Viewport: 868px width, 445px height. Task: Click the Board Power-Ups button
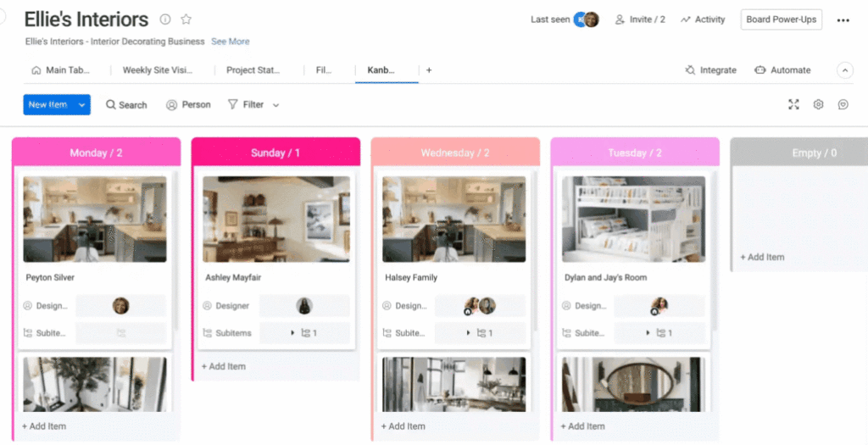pyautogui.click(x=781, y=19)
